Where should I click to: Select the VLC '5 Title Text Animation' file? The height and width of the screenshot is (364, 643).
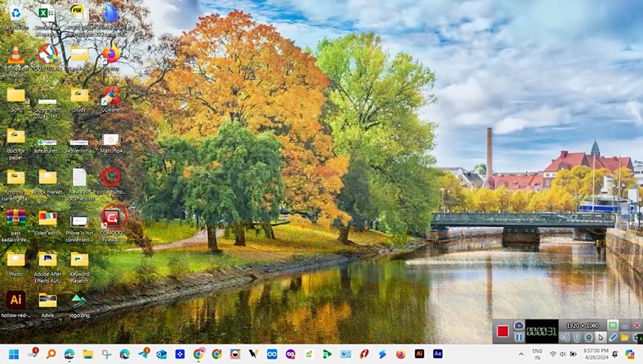[16, 62]
